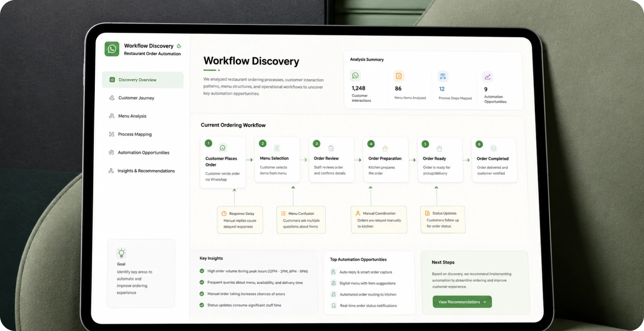The width and height of the screenshot is (644, 331).
Task: Click the Order Preparation title text
Action: pos(385,159)
